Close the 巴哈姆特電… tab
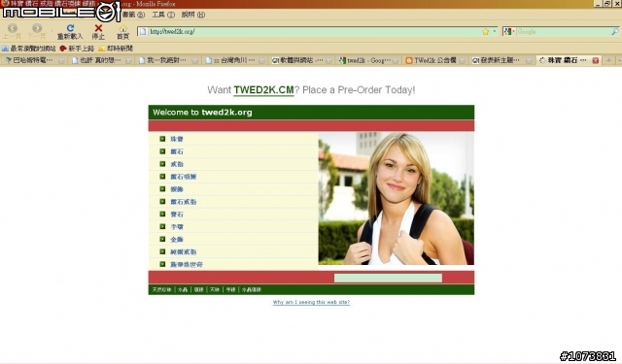622x364 pixels. coord(61,60)
